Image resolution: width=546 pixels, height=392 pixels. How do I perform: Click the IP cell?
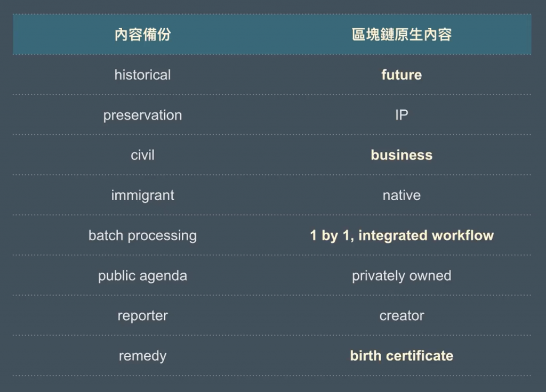(402, 115)
